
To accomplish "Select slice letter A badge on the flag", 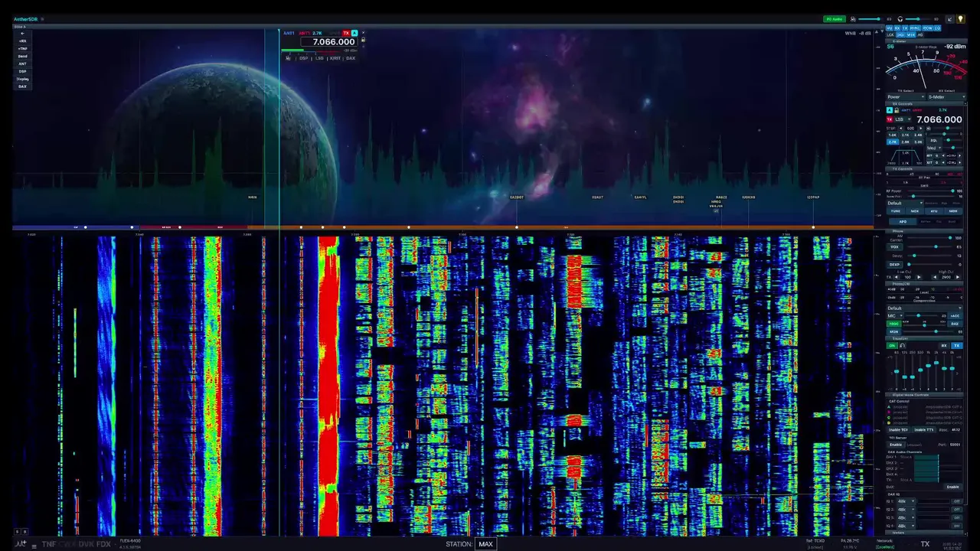I will pos(354,33).
